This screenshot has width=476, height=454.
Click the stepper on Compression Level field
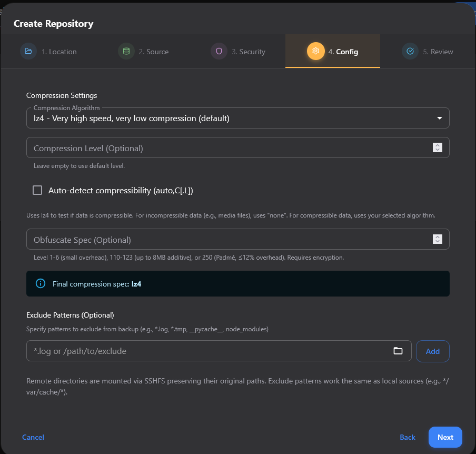[438, 147]
